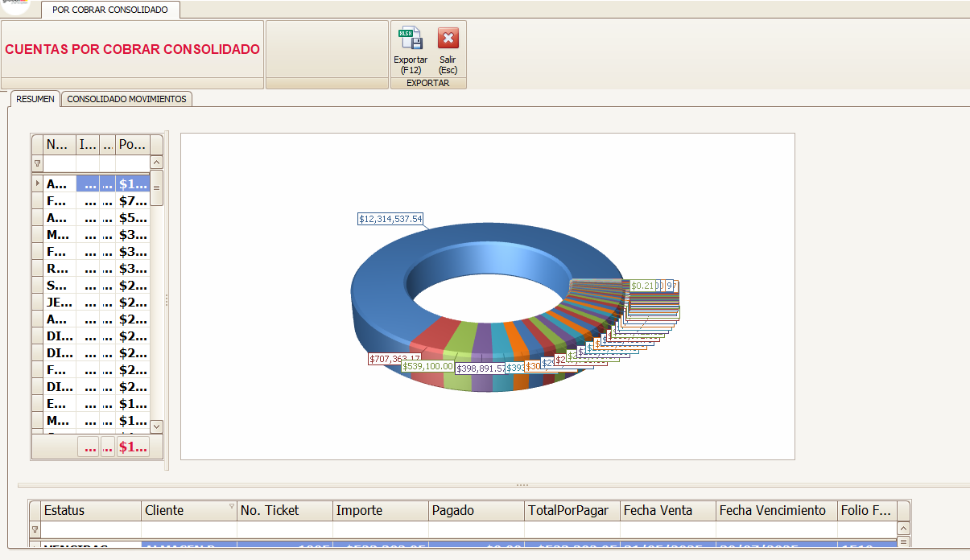The height and width of the screenshot is (560, 970).
Task: Click the $539,100.00 chart label
Action: [427, 366]
